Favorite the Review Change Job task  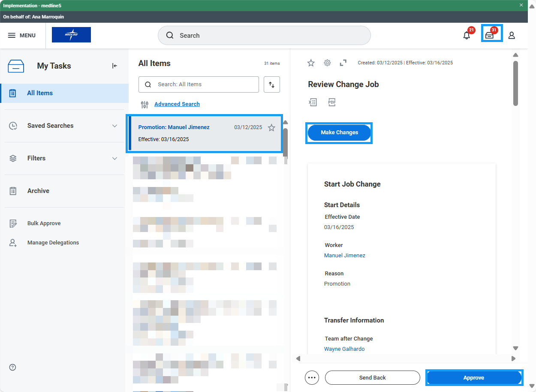[311, 63]
